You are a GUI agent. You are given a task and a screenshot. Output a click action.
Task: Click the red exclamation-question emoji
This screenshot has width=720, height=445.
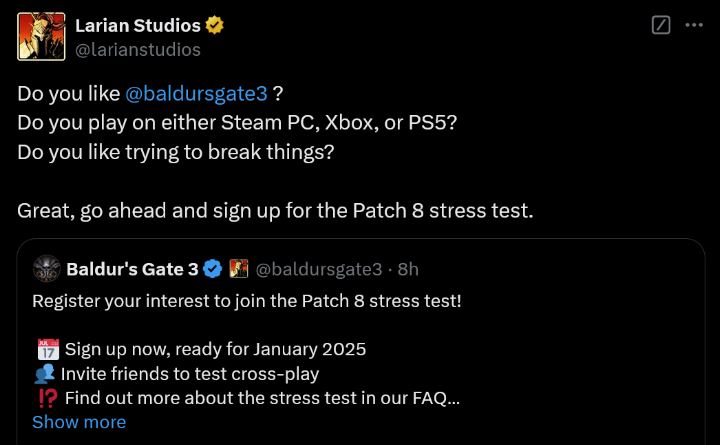(x=46, y=398)
